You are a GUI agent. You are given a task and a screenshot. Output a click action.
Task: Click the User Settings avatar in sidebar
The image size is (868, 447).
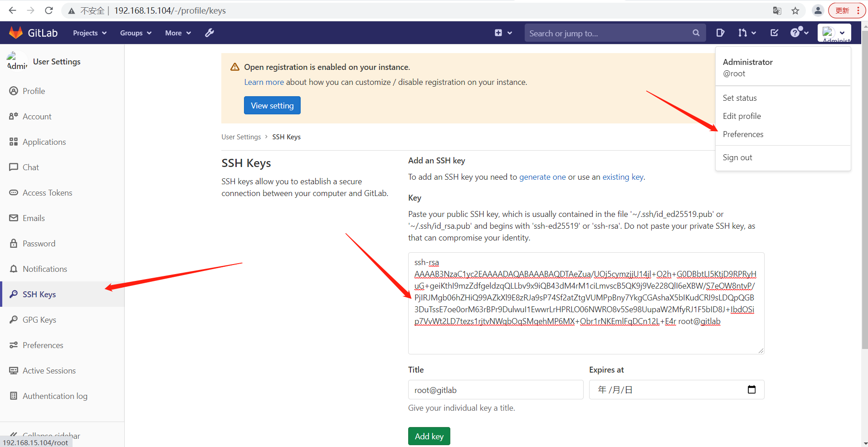(x=17, y=61)
